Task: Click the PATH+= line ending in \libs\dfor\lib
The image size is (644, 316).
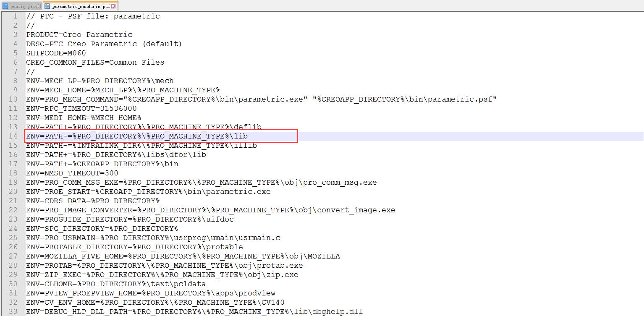Action: 116,155
